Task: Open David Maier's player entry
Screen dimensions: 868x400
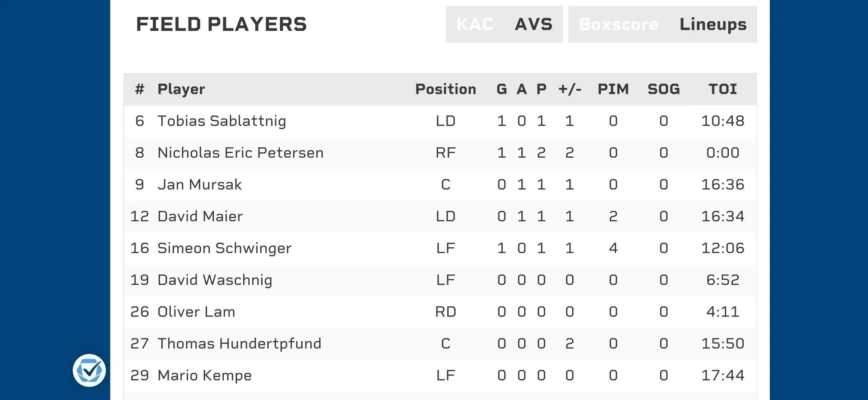Action: point(200,216)
